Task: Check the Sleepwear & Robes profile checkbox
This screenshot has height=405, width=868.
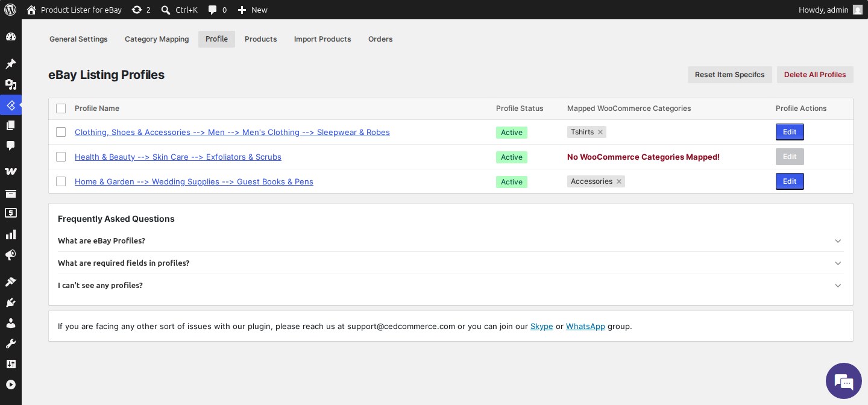Action: tap(61, 132)
